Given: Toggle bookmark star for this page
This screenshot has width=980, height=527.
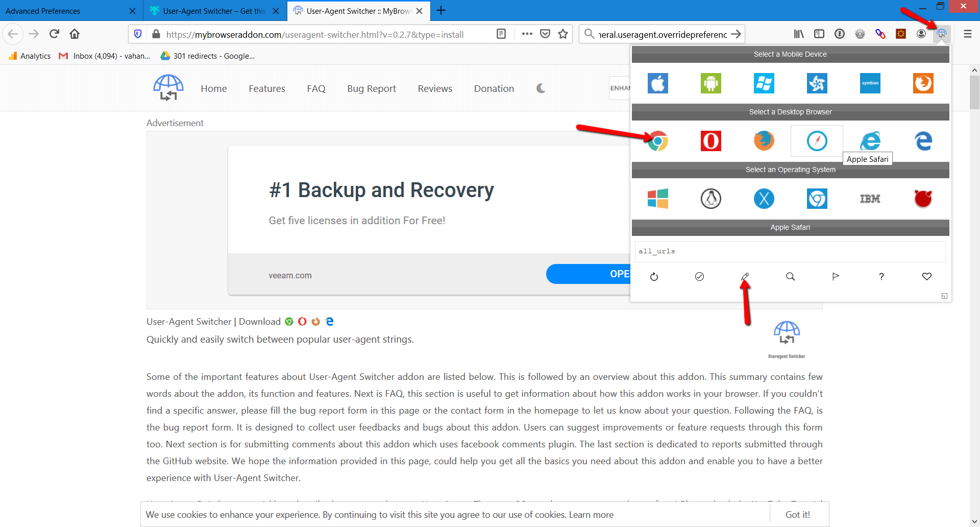Looking at the screenshot, I should [x=563, y=34].
